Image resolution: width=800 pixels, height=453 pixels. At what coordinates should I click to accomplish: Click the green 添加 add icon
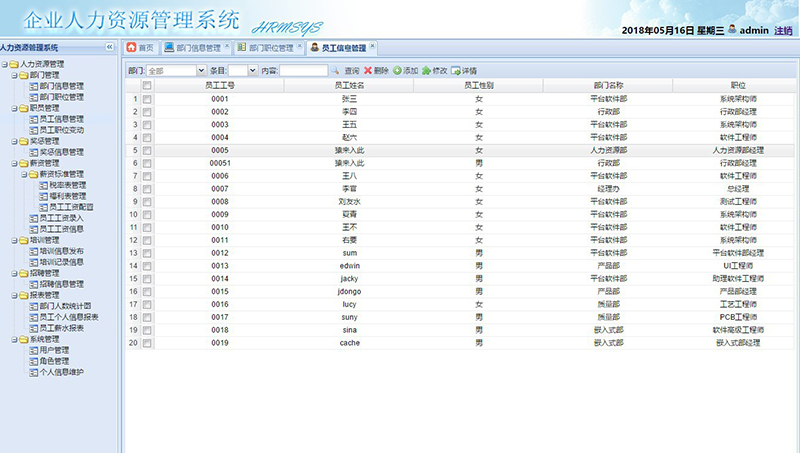coord(397,71)
